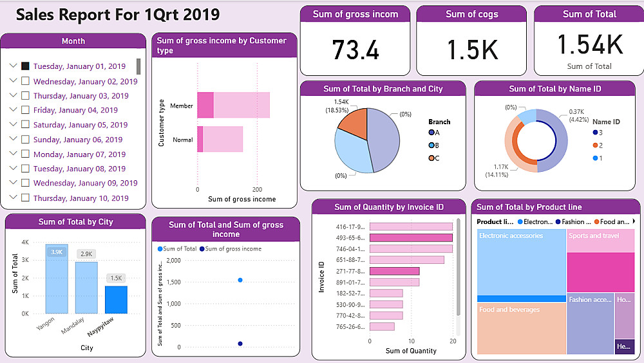Select Sports and travel treemap tile
644x363 pixels.
coord(601,261)
